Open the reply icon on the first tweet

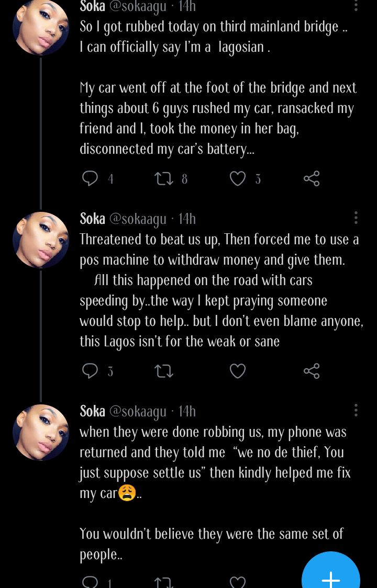click(x=91, y=178)
